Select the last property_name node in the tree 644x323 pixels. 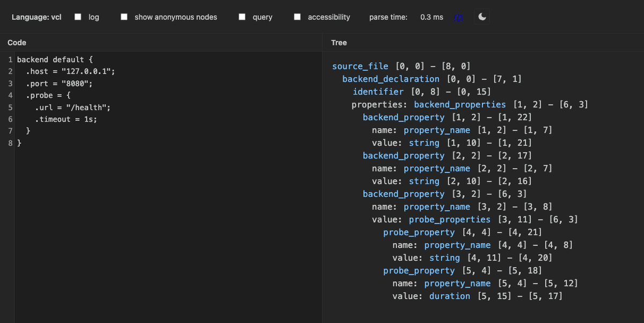coord(457,283)
